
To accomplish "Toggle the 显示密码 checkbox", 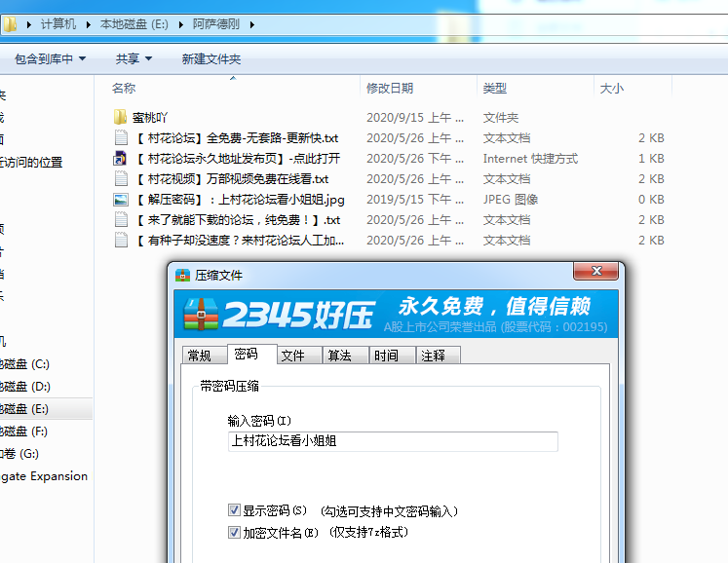I will tap(234, 510).
